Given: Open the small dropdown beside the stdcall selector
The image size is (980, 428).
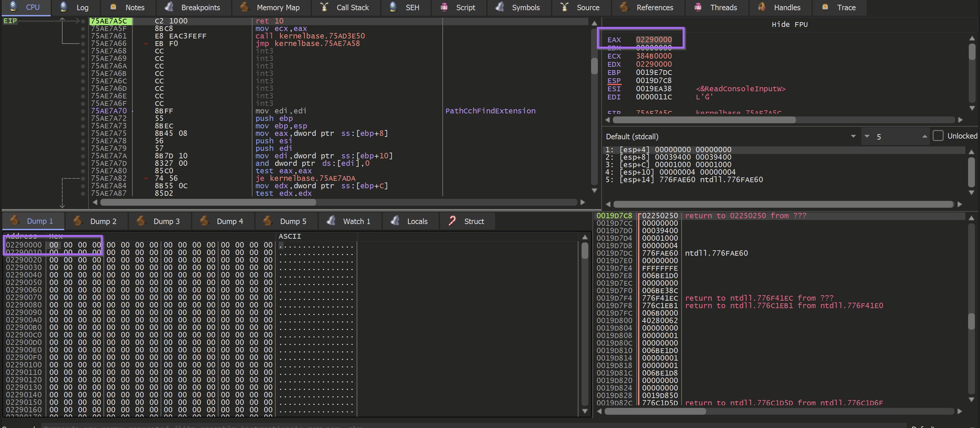Looking at the screenshot, I should tap(868, 136).
